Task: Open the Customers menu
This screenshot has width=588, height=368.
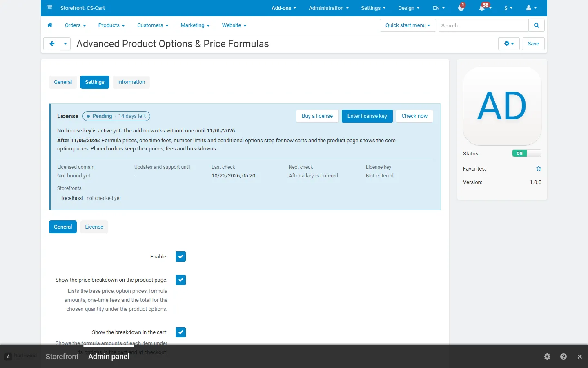Action: click(x=153, y=25)
